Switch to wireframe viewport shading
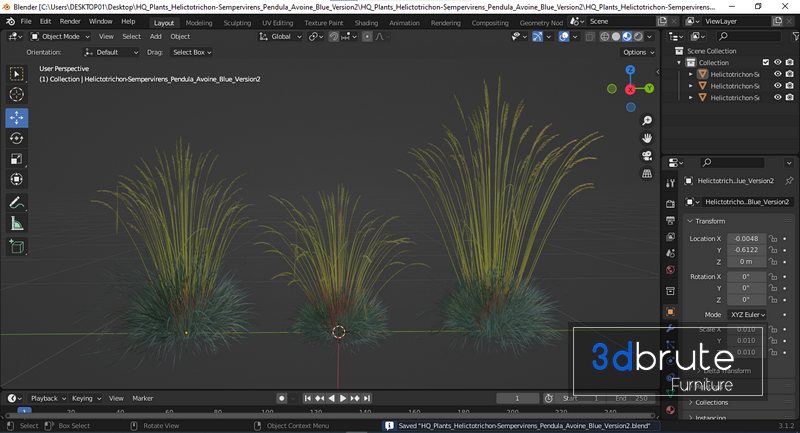This screenshot has height=433, width=800. coord(605,37)
